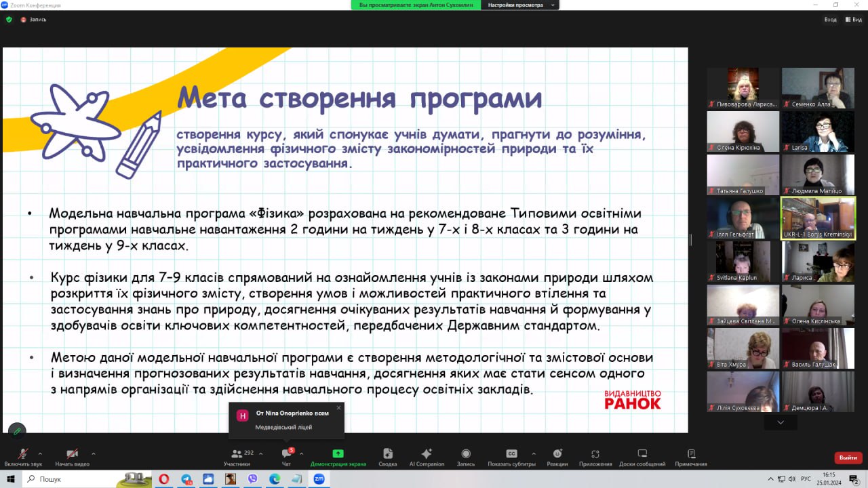
Task: Unmute microphone with Включить звук button
Action: pos(23,454)
